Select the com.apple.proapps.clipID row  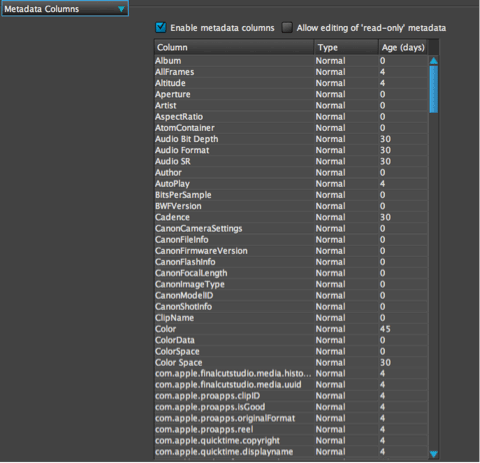coord(291,396)
